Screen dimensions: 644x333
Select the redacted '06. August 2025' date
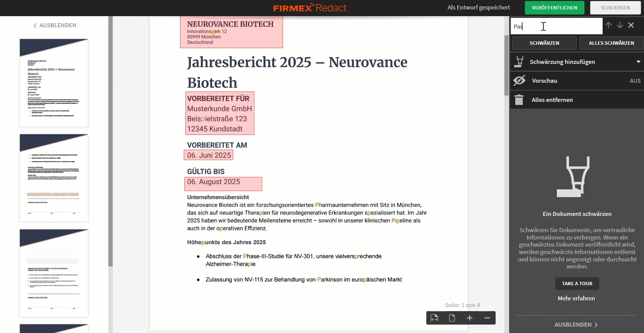click(223, 184)
